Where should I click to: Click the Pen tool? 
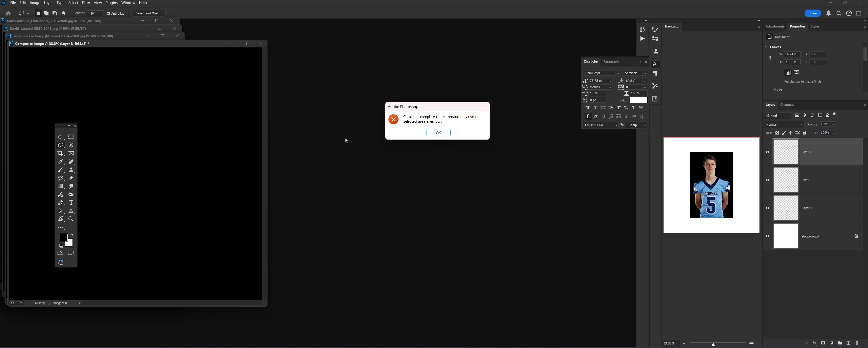[60, 203]
